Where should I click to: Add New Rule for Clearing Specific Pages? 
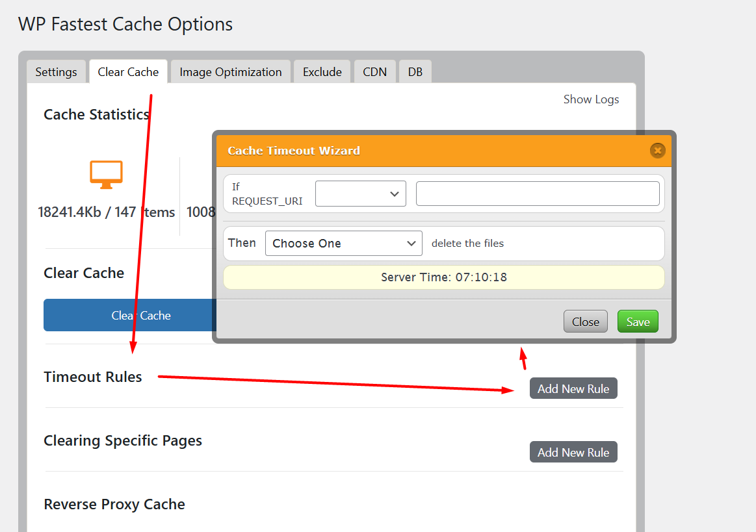[573, 452]
